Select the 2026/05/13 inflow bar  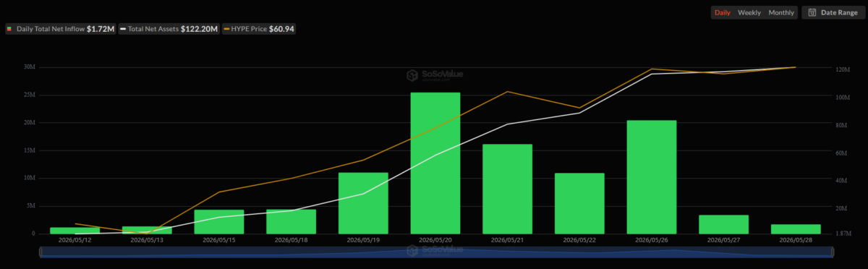147,230
